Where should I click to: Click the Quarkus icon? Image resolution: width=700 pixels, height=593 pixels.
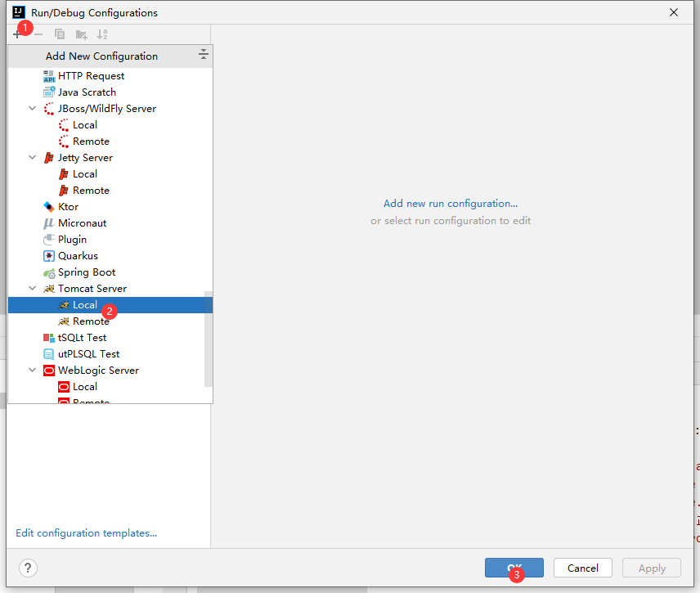(49, 256)
